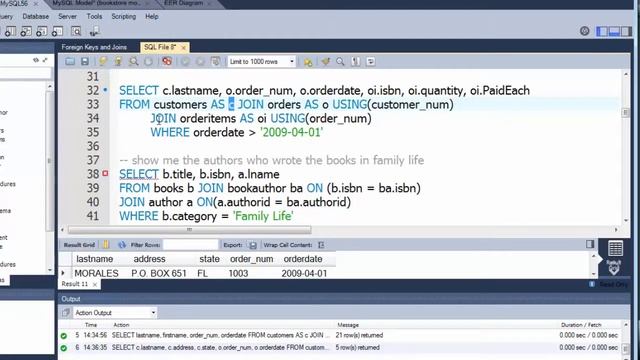Click the Result Grid form editor icon
This screenshot has height=360, width=640.
106,245
